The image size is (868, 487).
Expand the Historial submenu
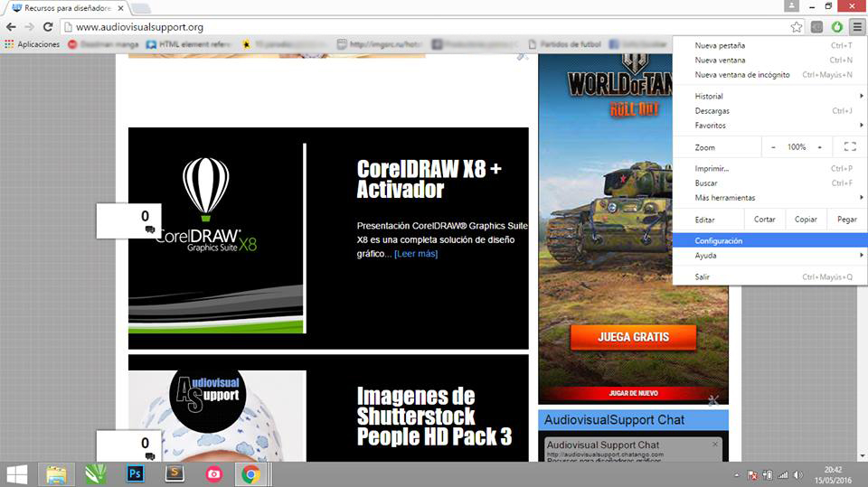tap(770, 97)
